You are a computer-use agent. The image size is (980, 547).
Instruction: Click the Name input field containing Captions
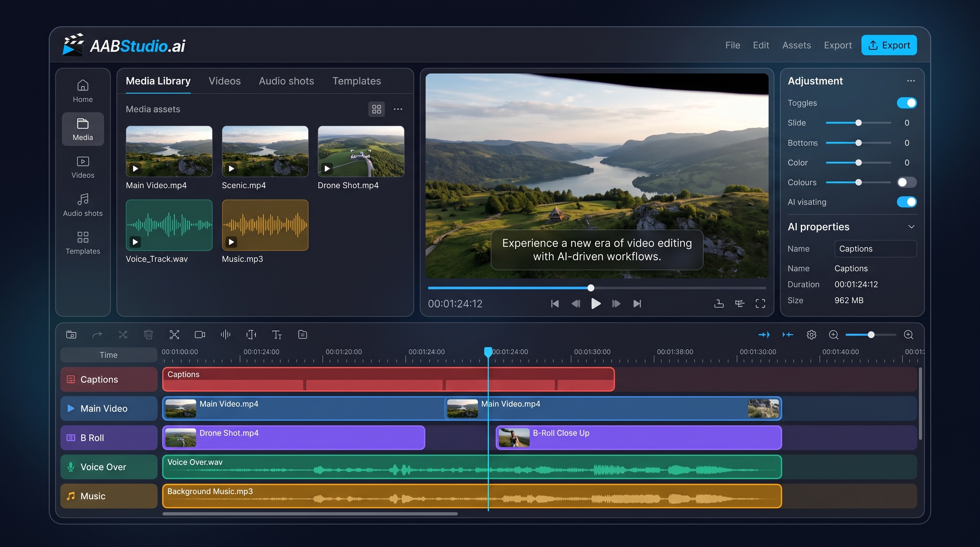(875, 249)
